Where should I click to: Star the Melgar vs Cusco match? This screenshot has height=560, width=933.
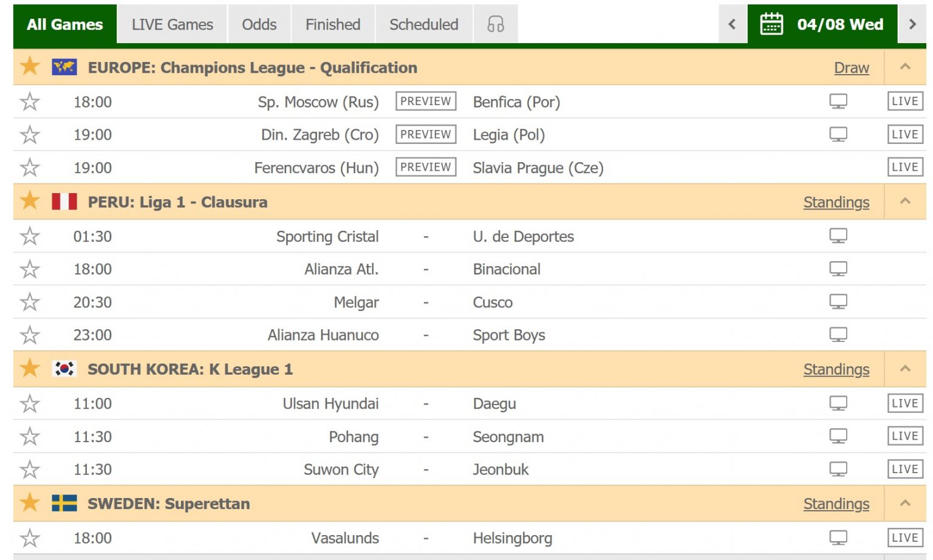(x=30, y=302)
